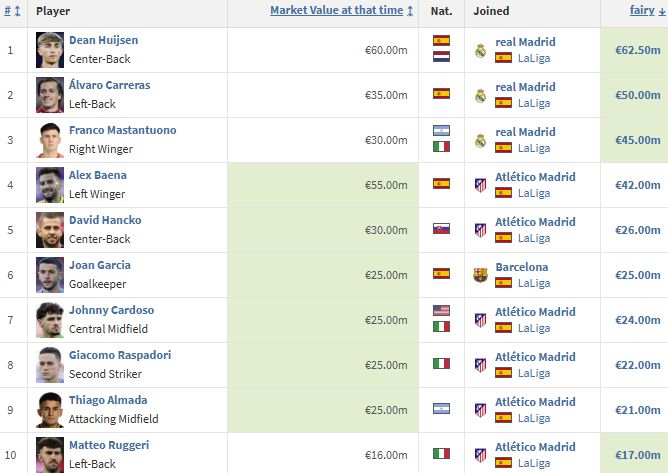Open Dean Huijsen player profile link
668x473 pixels.
coord(104,40)
